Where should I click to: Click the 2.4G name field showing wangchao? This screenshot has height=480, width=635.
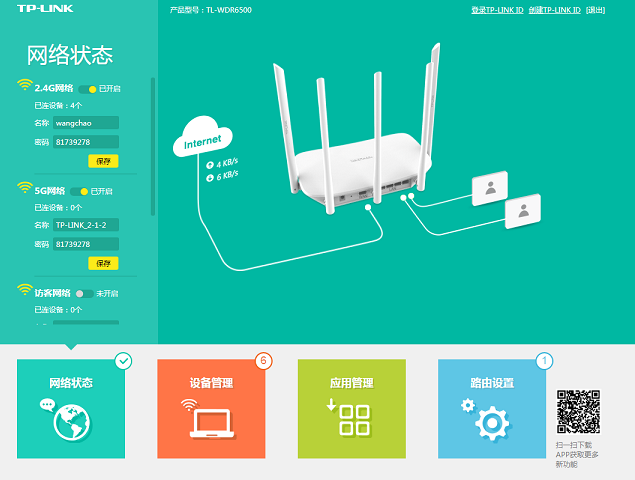click(x=85, y=123)
